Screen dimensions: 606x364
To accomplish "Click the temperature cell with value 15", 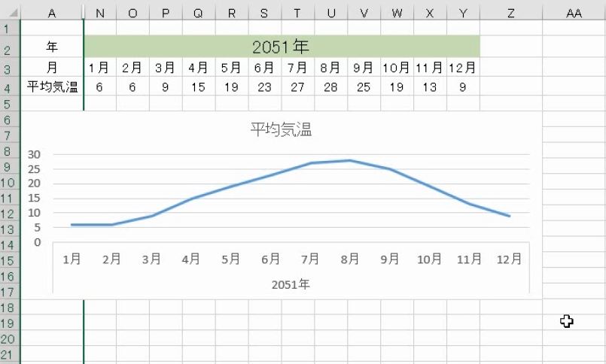I will [x=199, y=86].
